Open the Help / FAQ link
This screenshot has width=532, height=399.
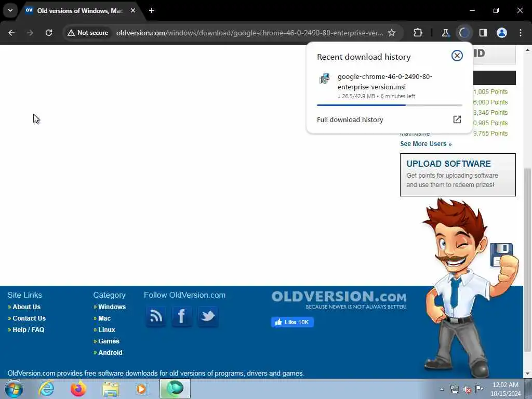29,330
